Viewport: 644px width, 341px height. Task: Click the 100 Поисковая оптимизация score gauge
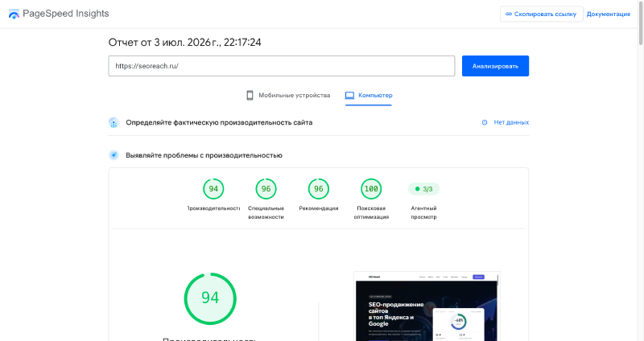pyautogui.click(x=371, y=189)
